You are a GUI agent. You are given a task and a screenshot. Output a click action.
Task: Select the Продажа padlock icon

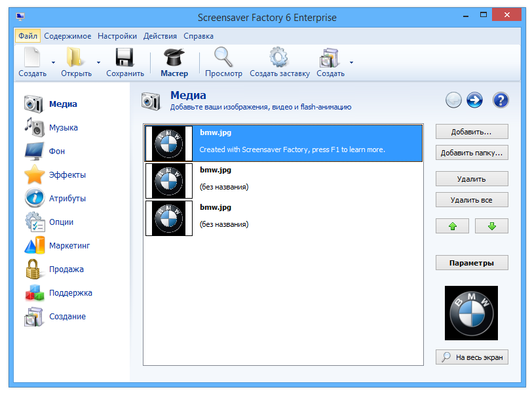tap(33, 269)
